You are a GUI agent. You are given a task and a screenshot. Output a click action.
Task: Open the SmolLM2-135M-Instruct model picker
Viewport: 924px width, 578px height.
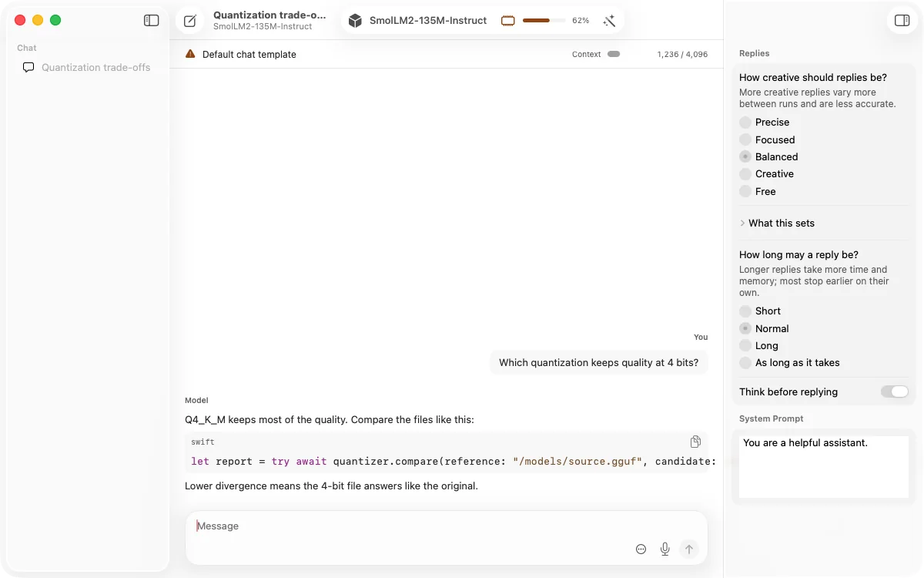tap(427, 21)
